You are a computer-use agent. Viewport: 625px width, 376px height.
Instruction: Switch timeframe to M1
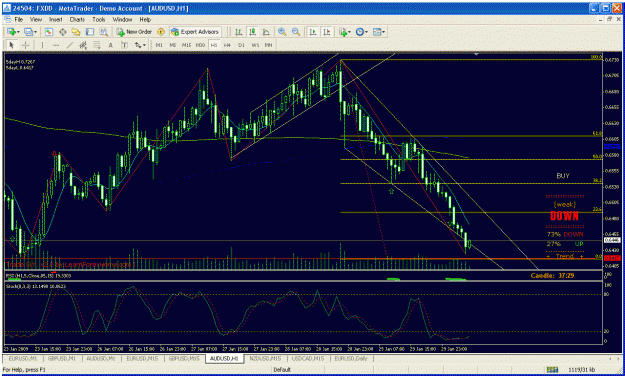tap(159, 45)
